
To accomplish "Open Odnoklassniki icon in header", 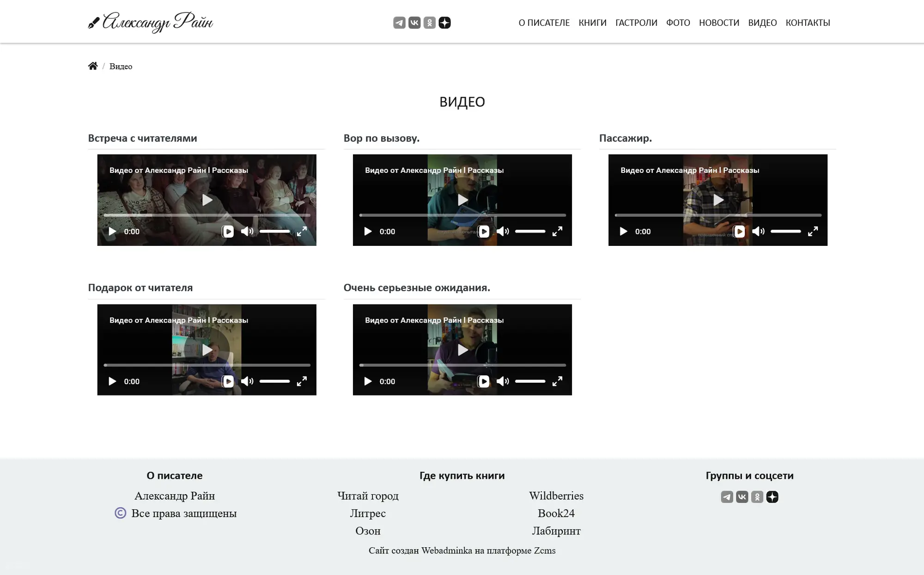I will pyautogui.click(x=430, y=23).
